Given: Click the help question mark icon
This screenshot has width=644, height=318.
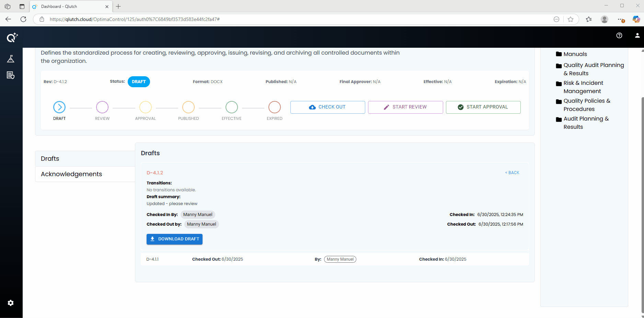Looking at the screenshot, I should (x=619, y=35).
